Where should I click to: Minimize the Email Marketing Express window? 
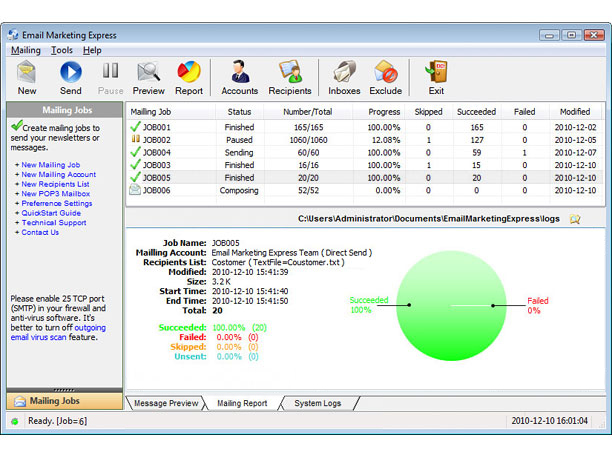(x=549, y=35)
